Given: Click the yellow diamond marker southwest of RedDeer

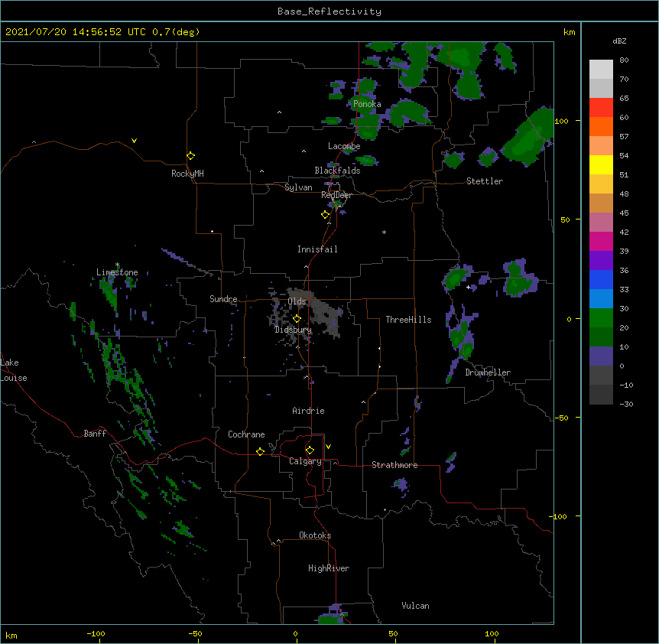Looking at the screenshot, I should (x=325, y=214).
